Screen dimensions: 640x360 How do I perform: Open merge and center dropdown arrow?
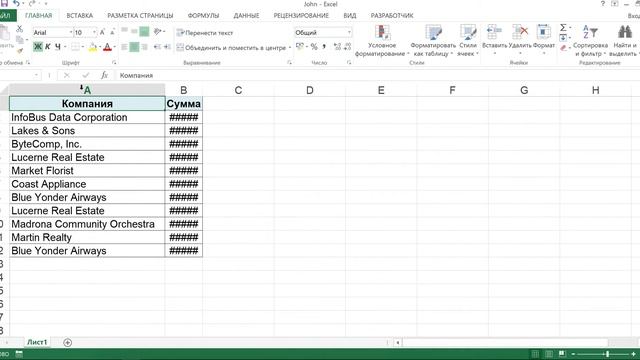coord(290,48)
